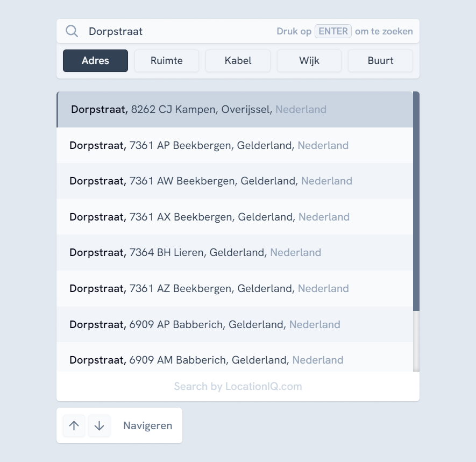476x462 pixels.
Task: Click the magnifying glass search icon
Action: click(x=72, y=31)
